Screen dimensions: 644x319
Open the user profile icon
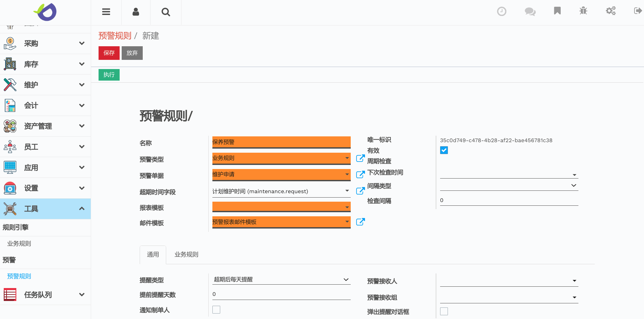tap(136, 12)
